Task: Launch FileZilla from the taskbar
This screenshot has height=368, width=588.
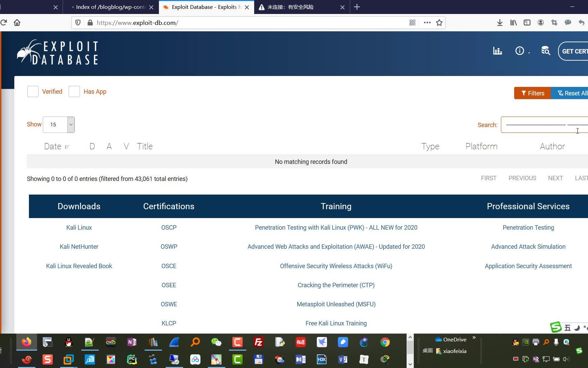Action: click(x=259, y=342)
